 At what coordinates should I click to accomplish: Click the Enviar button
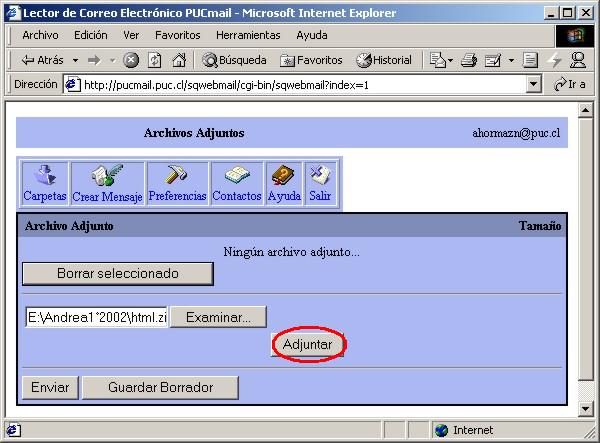point(50,388)
